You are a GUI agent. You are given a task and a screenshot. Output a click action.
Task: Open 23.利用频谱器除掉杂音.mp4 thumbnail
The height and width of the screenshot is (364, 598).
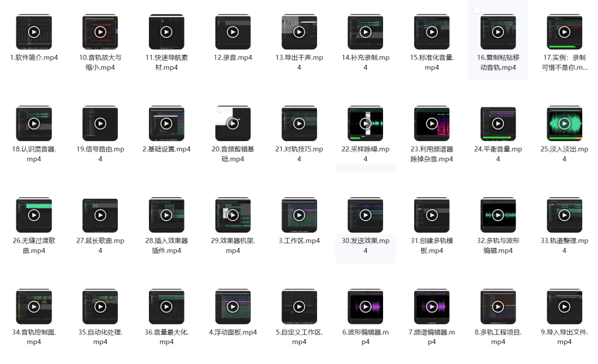tap(432, 124)
